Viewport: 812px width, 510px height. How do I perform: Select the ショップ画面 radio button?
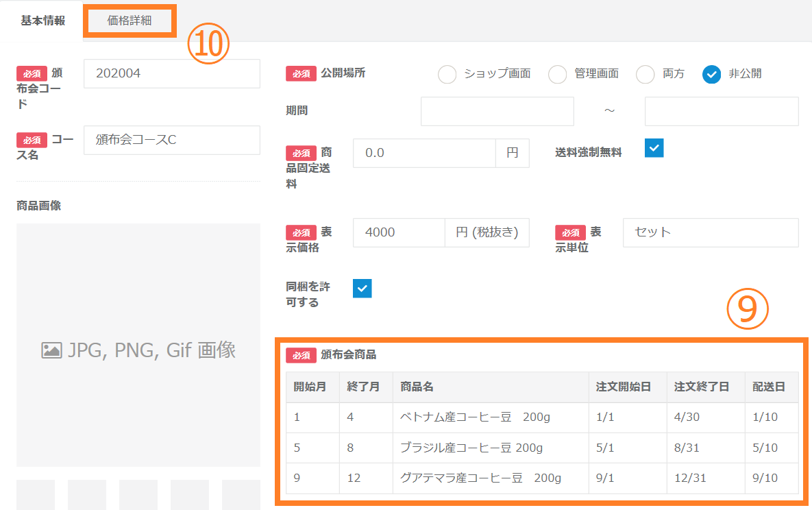click(447, 74)
